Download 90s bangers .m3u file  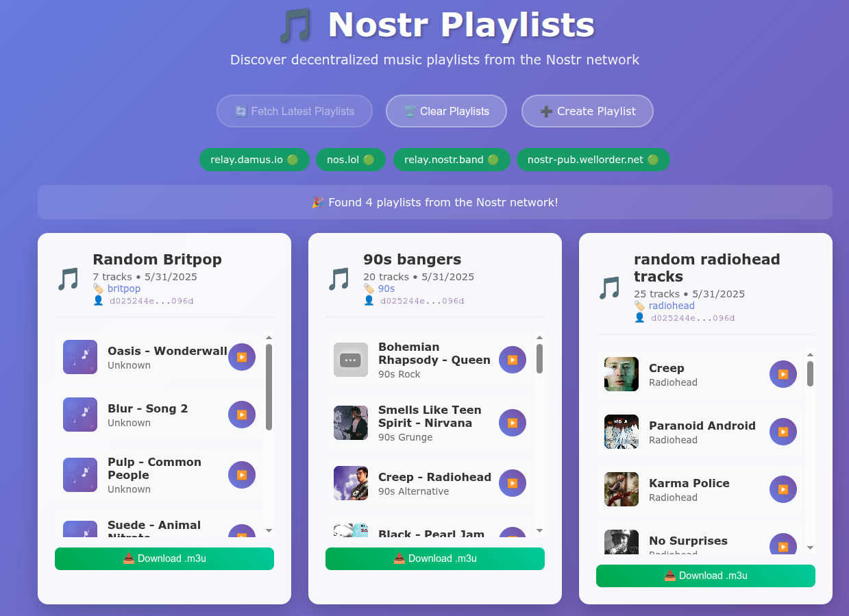point(435,558)
